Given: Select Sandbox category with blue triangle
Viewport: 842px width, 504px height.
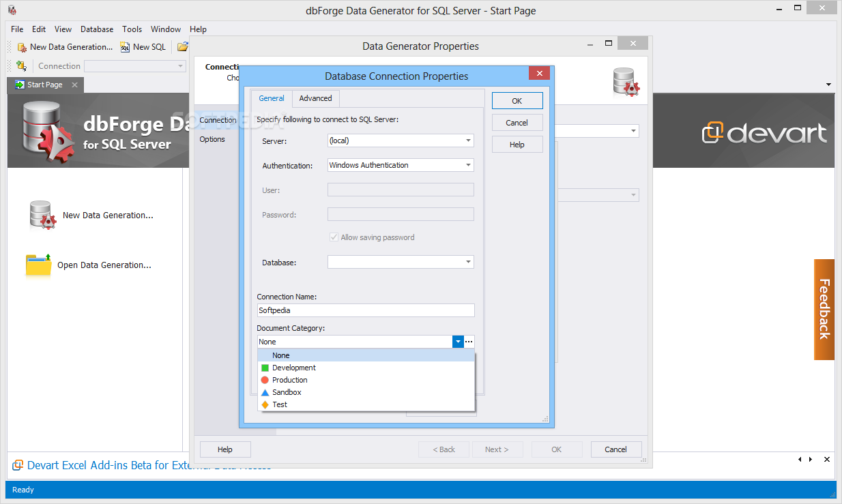Looking at the screenshot, I should (366, 392).
